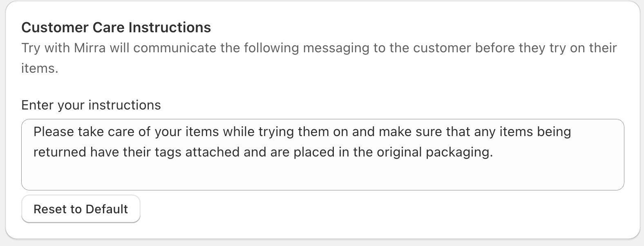Place cursor on the word "placed"
The image size is (644, 246).
click(x=314, y=152)
